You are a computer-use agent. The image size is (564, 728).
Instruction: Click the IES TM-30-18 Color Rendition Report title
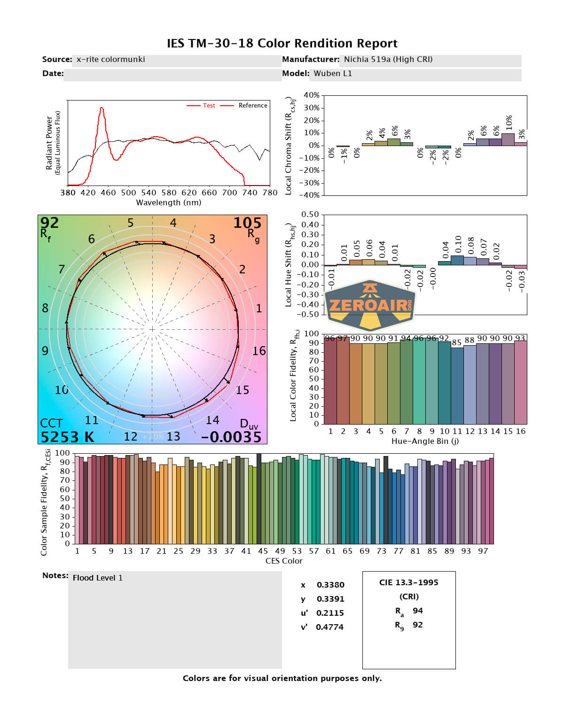click(282, 44)
